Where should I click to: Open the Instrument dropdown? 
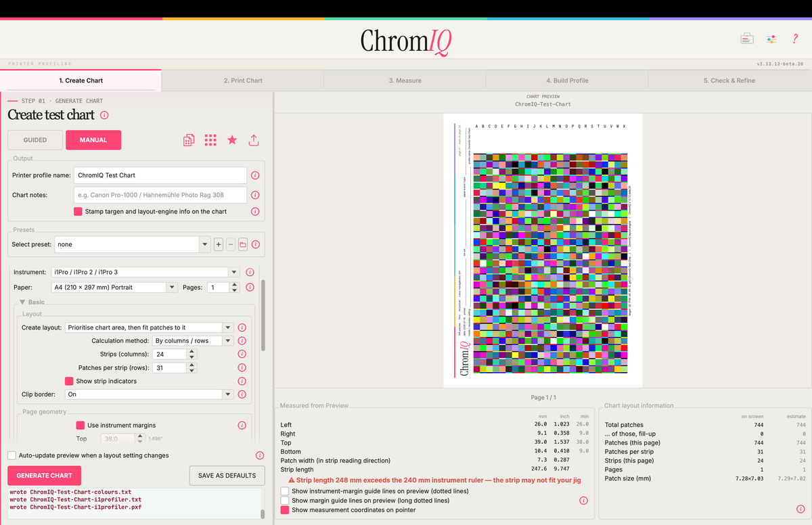(145, 272)
